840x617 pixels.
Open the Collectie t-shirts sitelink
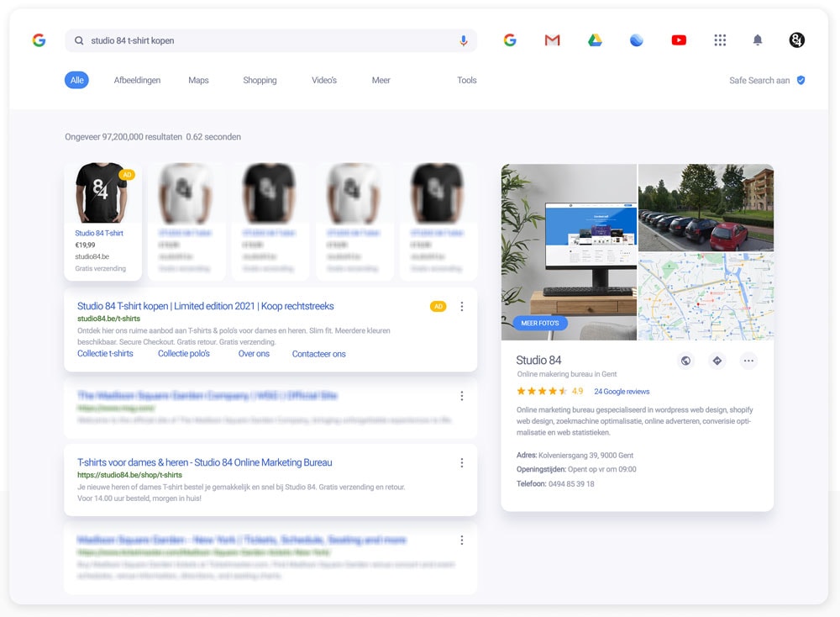coord(105,354)
